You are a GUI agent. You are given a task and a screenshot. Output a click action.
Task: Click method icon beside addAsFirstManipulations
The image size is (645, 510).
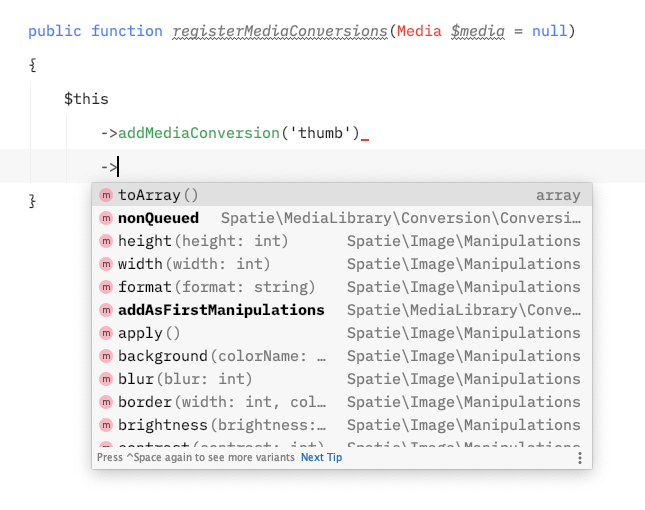[106, 310]
